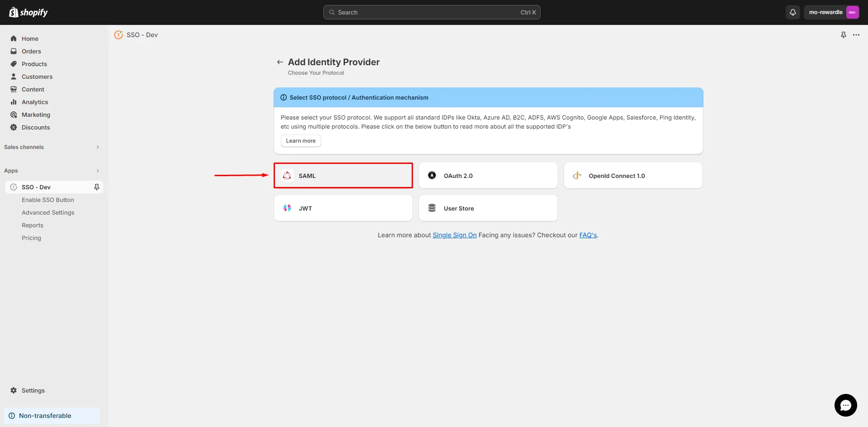Open Advanced Settings page
The width and height of the screenshot is (868, 427).
pyautogui.click(x=48, y=212)
